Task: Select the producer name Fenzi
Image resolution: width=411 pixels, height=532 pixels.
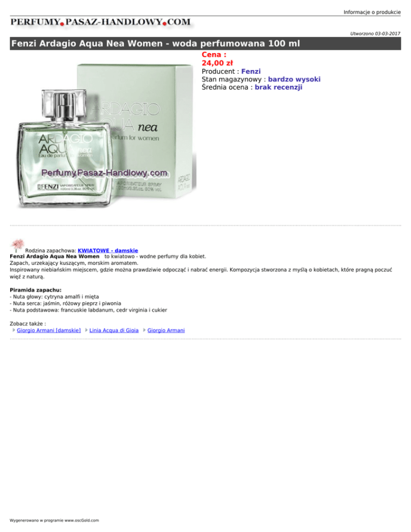Action: [x=251, y=72]
